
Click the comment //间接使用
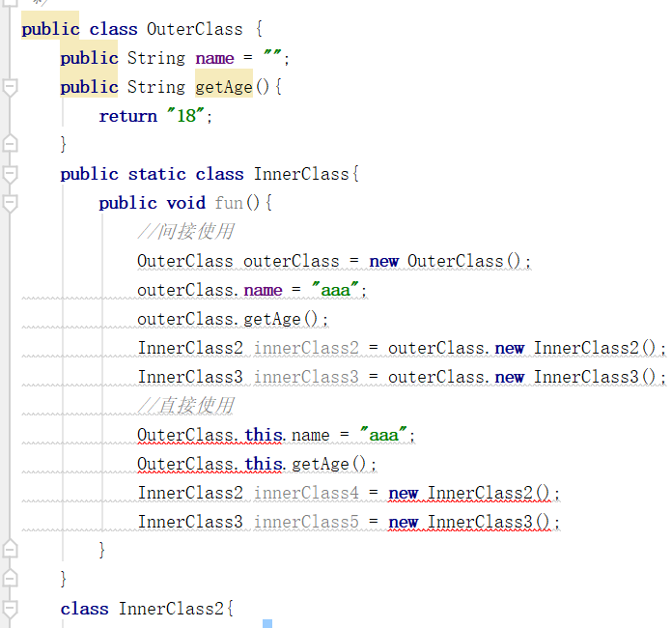(185, 232)
